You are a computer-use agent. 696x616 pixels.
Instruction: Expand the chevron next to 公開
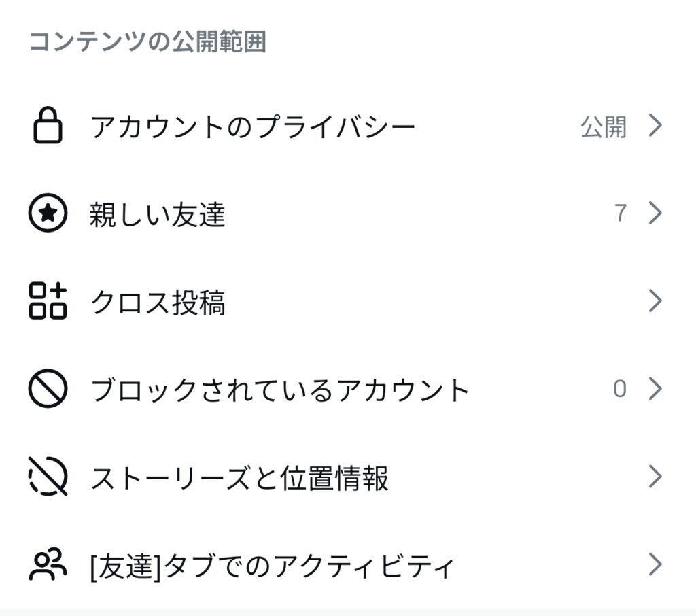[655, 126]
